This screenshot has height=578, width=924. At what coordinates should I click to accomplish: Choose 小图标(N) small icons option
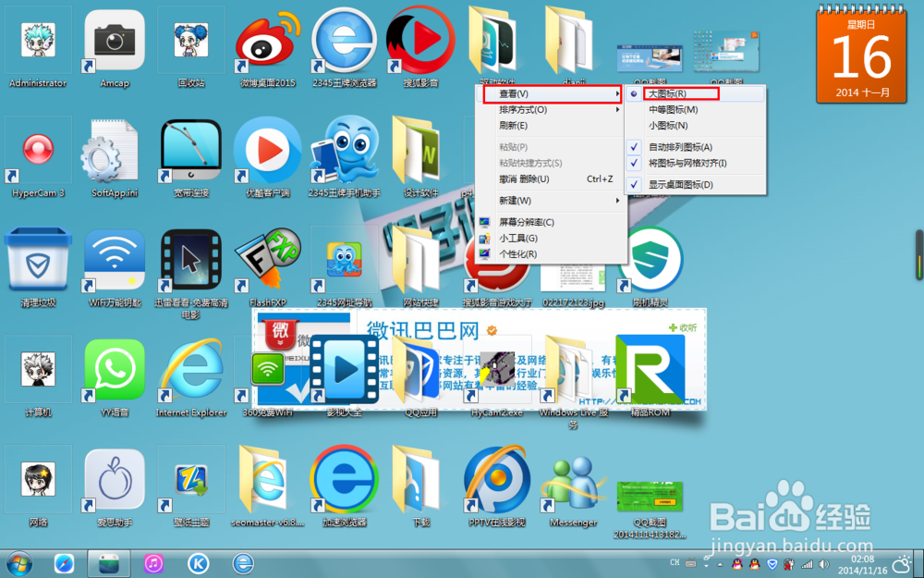[696, 126]
